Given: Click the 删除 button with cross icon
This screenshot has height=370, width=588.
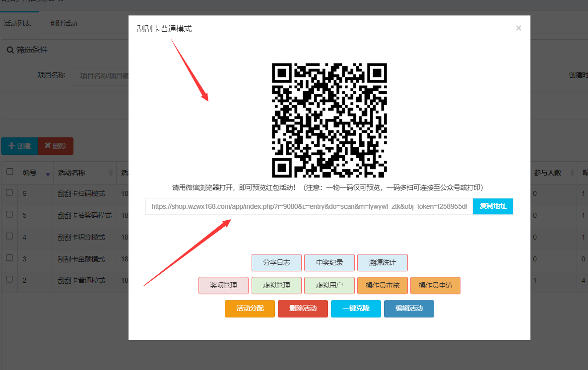Looking at the screenshot, I should [x=56, y=146].
